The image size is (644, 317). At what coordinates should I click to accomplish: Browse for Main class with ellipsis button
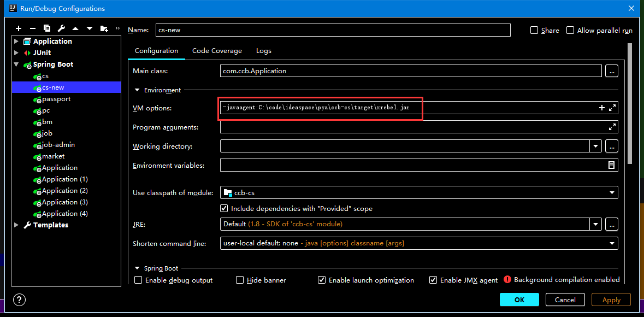(612, 71)
